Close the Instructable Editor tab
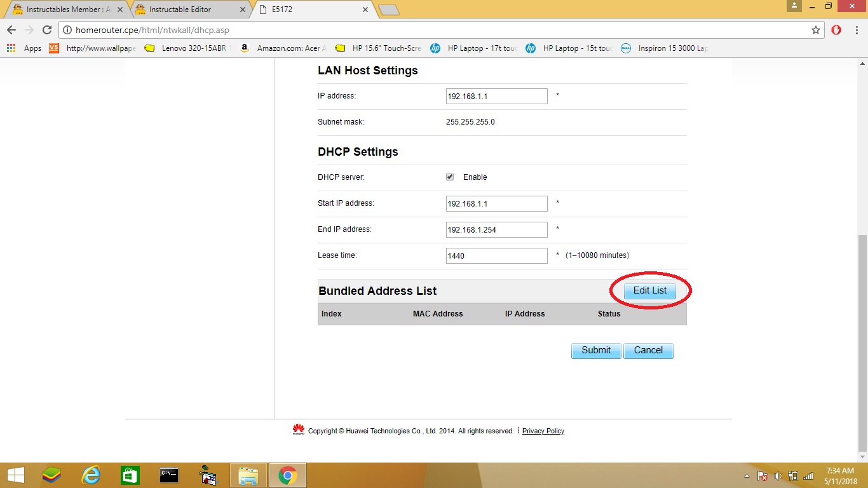Image resolution: width=868 pixels, height=488 pixels. coord(242,10)
